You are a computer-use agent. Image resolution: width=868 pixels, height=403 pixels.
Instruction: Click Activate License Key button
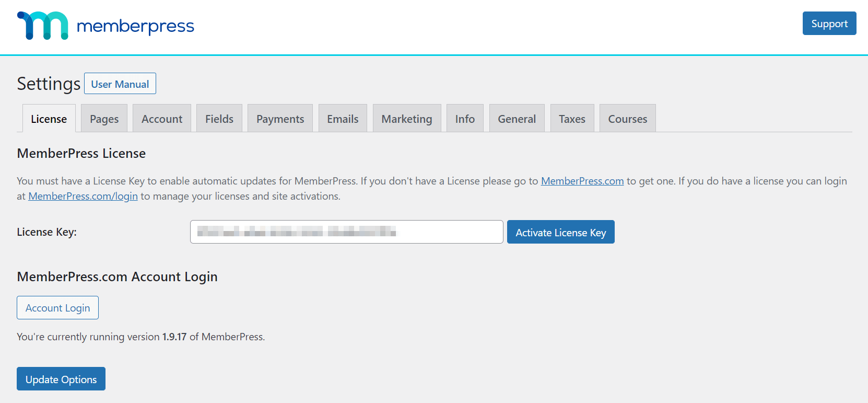561,232
